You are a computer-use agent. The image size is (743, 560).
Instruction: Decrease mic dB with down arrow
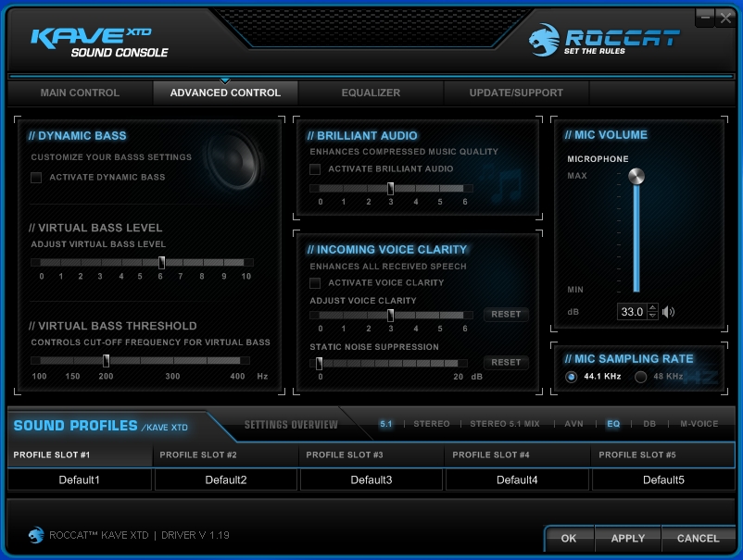tap(652, 317)
